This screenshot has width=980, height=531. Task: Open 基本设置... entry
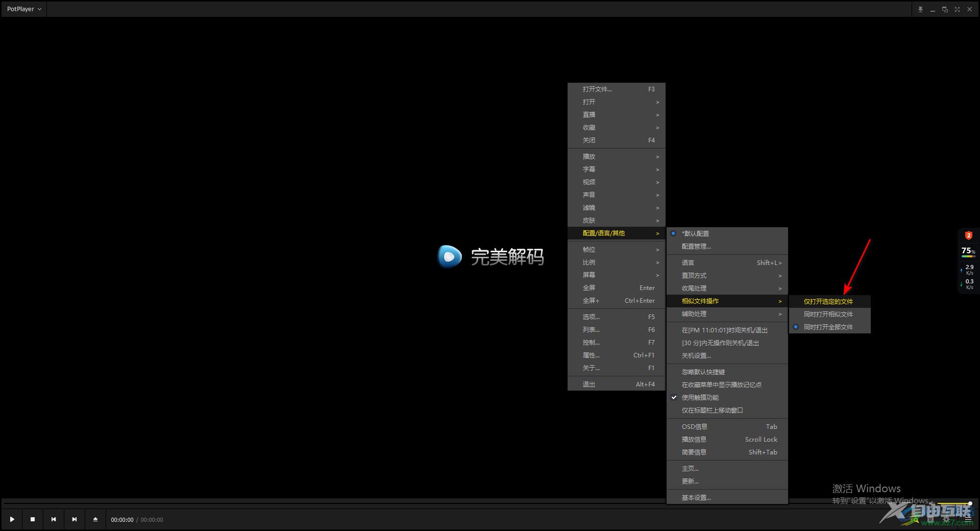(727, 497)
